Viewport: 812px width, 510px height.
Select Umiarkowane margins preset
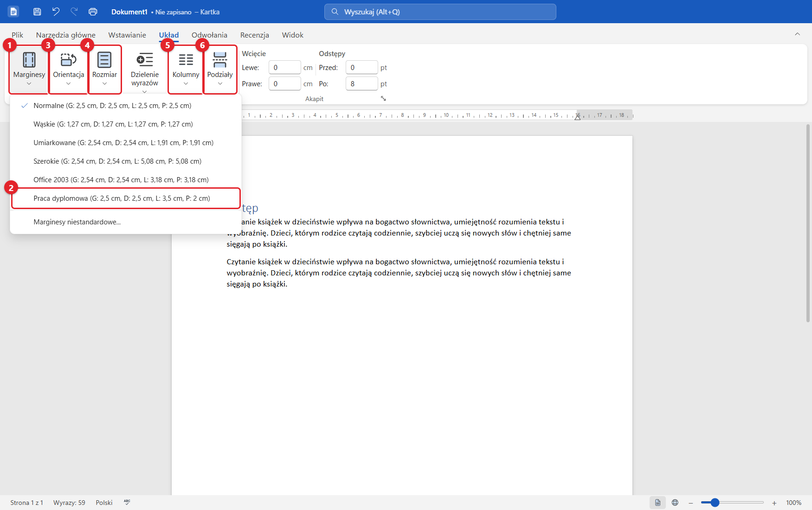point(125,143)
